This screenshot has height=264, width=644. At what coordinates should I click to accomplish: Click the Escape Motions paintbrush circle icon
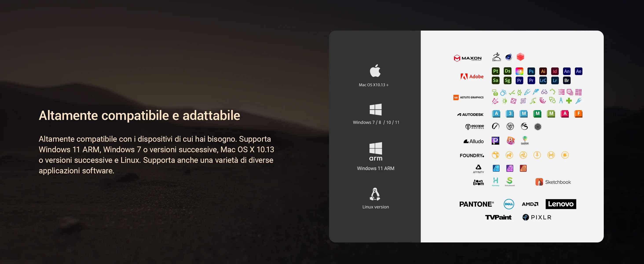coord(496,126)
